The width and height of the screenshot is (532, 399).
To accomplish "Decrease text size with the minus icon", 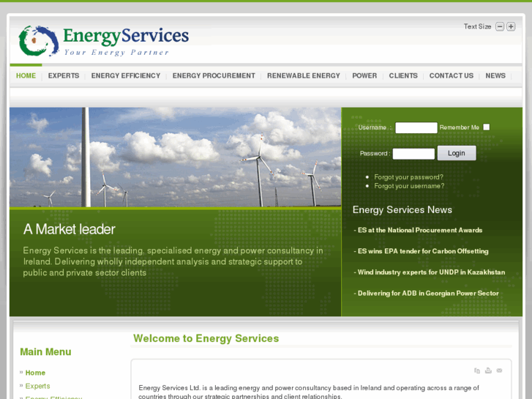I will pyautogui.click(x=499, y=26).
